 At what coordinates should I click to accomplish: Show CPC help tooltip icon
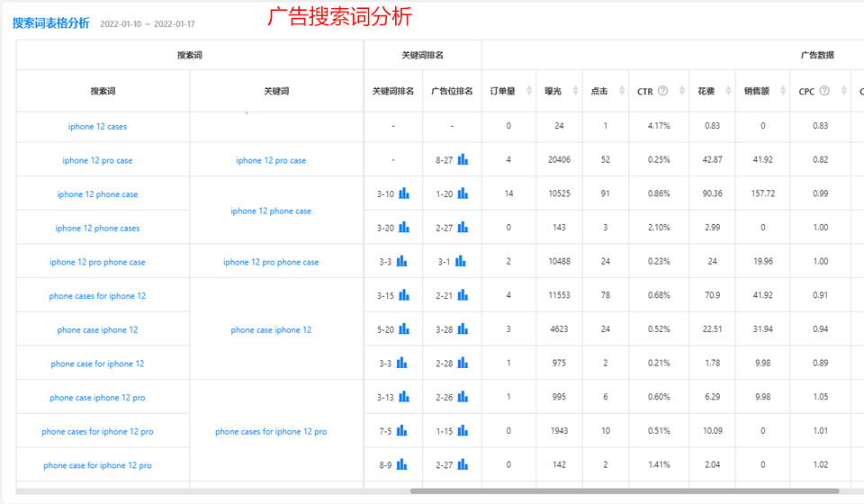click(x=824, y=90)
